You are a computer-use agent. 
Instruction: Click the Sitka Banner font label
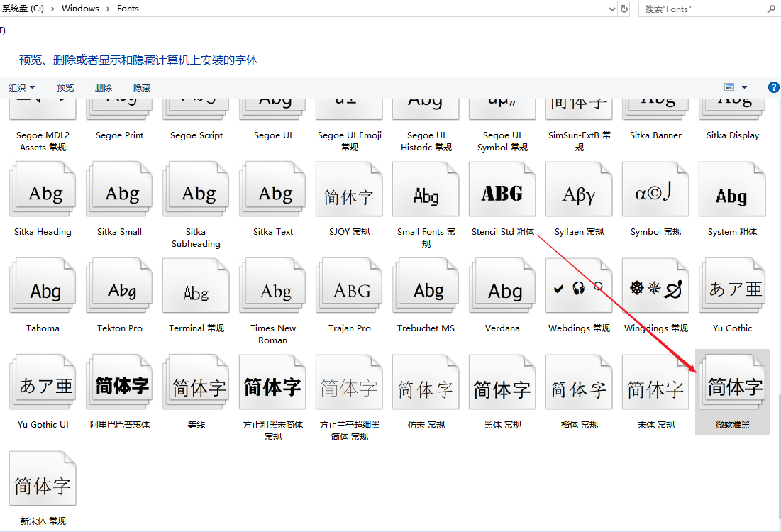[655, 135]
